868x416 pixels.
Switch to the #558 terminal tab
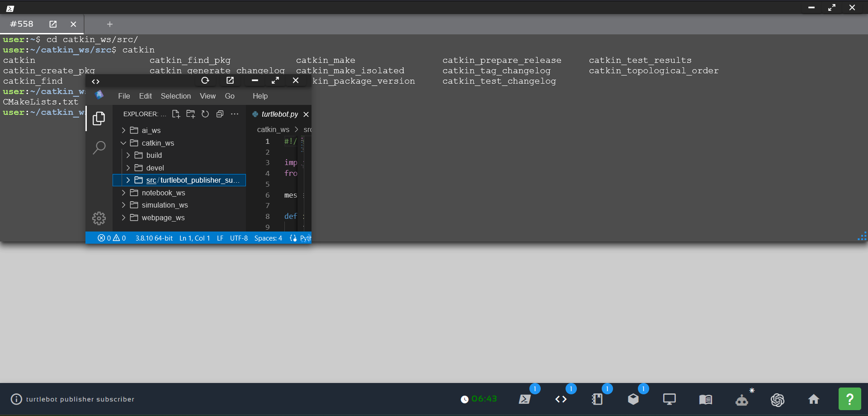(22, 24)
